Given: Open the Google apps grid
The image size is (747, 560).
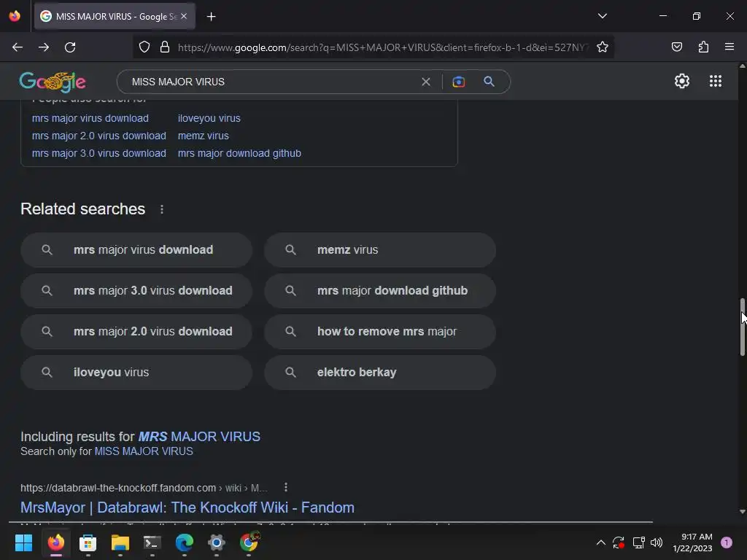Looking at the screenshot, I should [716, 81].
